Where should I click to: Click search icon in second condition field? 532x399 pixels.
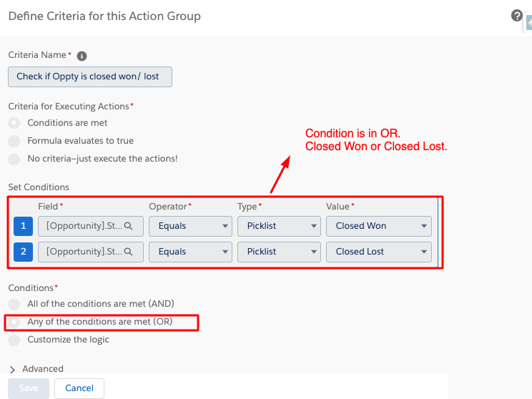(x=129, y=252)
